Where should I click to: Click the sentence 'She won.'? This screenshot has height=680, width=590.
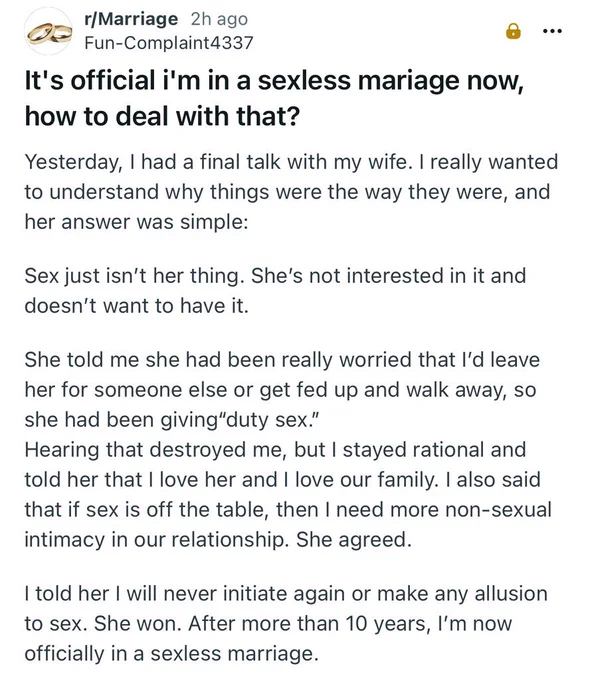(138, 624)
